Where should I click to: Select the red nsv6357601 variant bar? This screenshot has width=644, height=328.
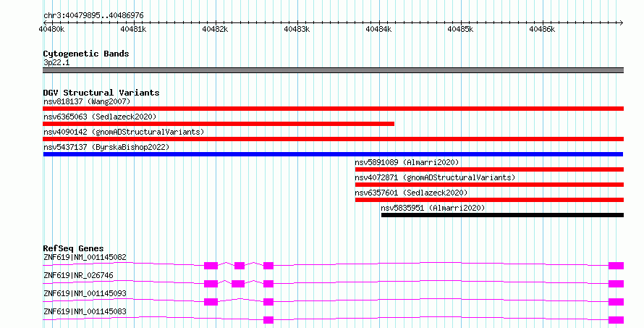490,200
